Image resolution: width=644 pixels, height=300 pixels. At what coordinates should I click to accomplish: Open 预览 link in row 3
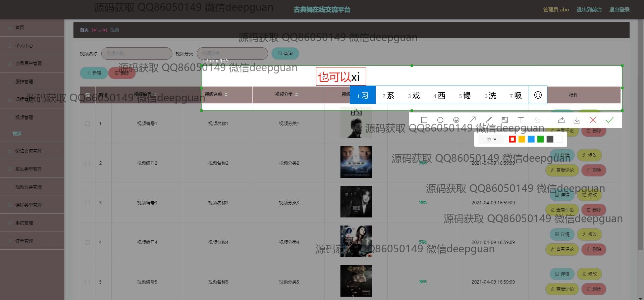423,202
